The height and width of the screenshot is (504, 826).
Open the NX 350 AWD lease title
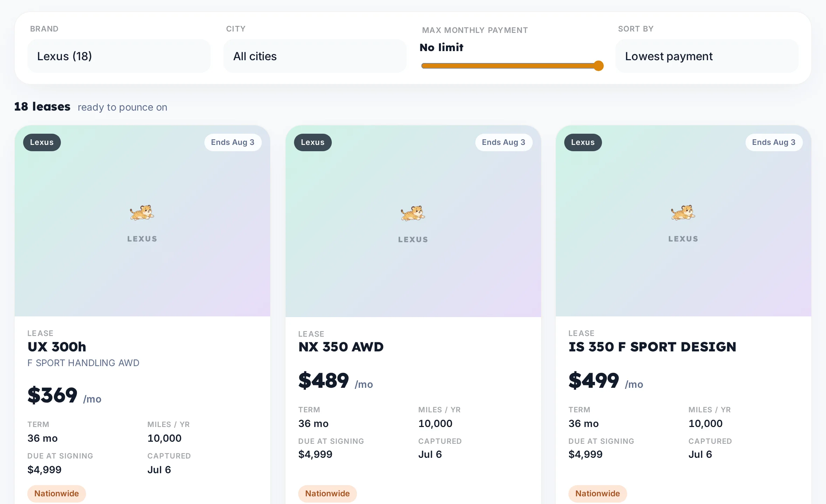click(341, 347)
